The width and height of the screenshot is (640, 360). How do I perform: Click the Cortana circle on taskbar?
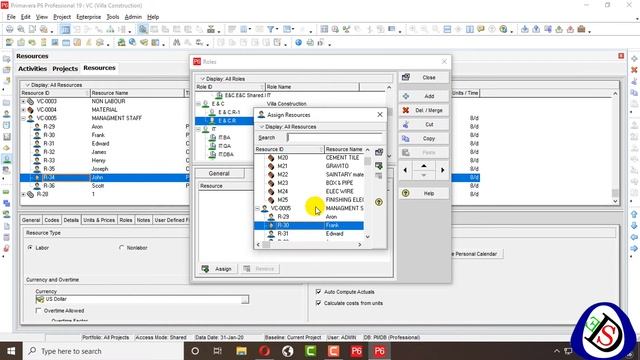pos(195,351)
